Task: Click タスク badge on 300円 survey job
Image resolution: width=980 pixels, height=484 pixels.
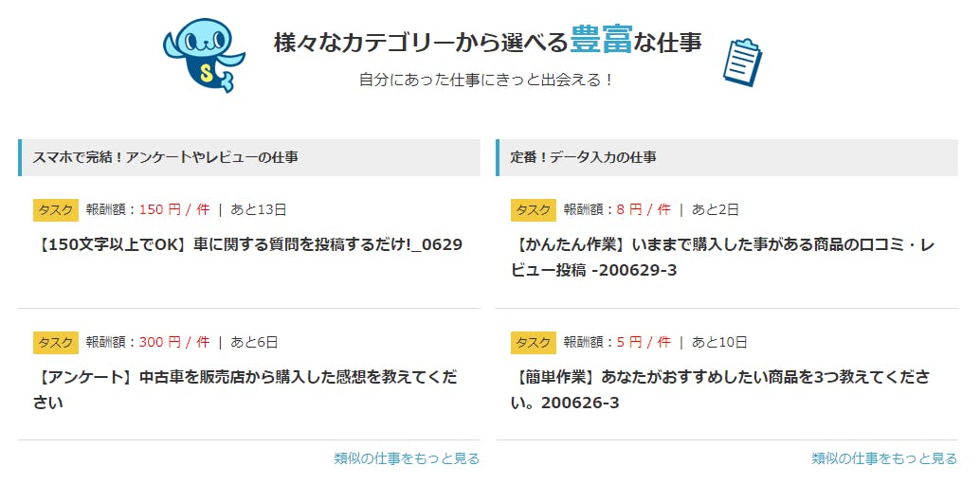Action: tap(56, 342)
